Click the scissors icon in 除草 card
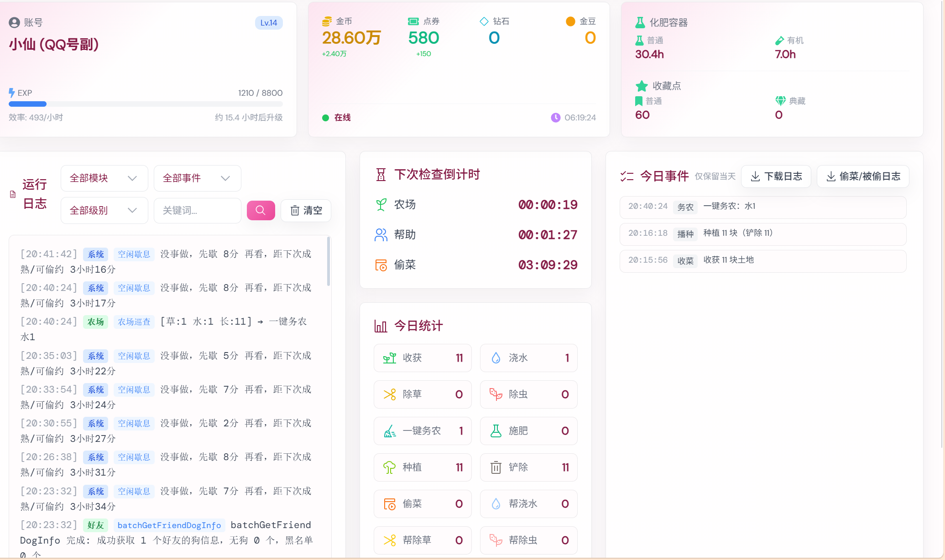 390,394
